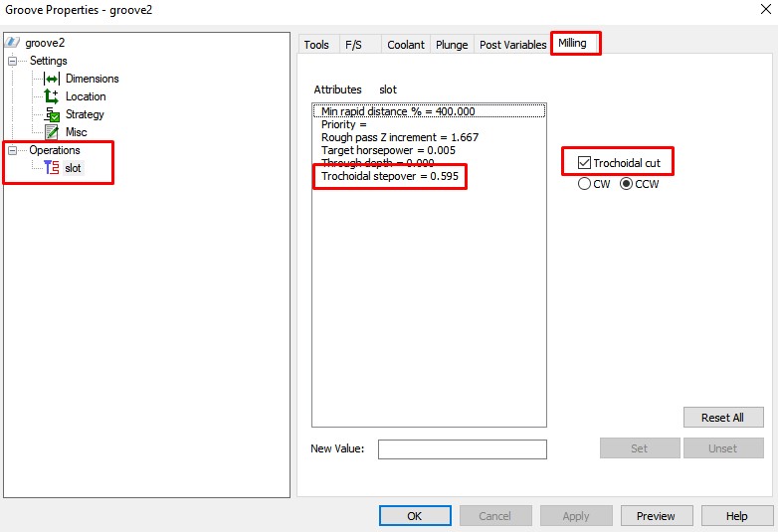Image resolution: width=778 pixels, height=532 pixels.
Task: Collapse the Operations tree node
Action: coord(12,150)
